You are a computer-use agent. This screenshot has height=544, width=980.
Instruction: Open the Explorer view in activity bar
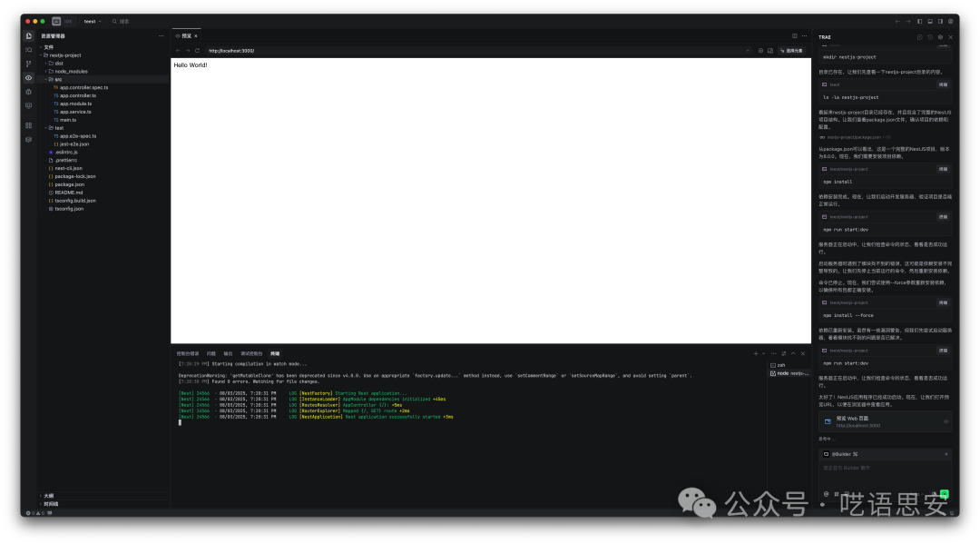pyautogui.click(x=29, y=35)
